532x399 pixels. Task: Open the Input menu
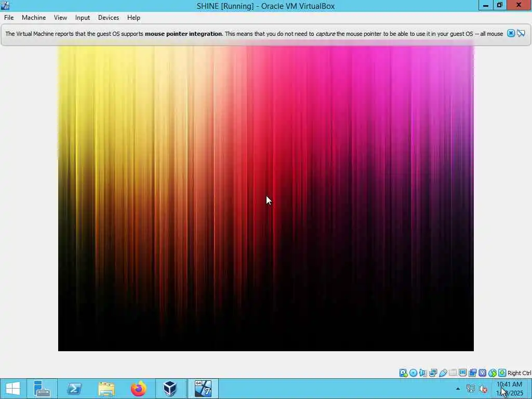[83, 18]
